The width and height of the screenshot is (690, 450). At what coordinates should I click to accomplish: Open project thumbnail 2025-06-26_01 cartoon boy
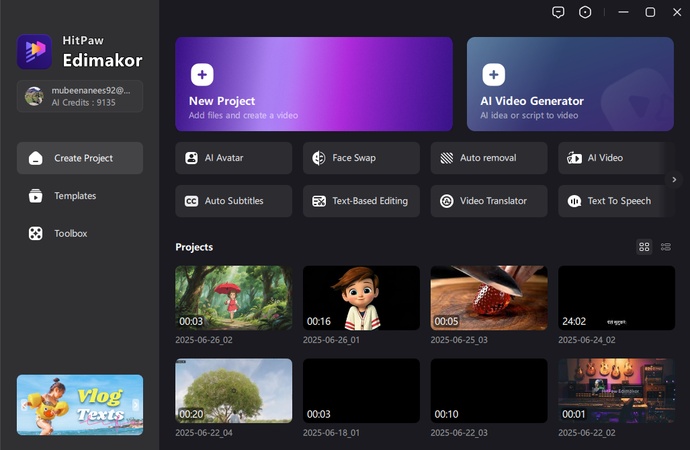pos(361,298)
